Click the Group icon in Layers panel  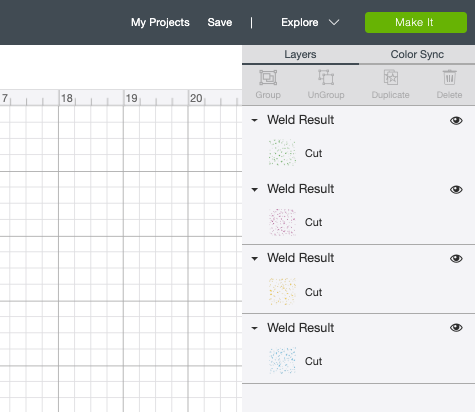pos(268,78)
